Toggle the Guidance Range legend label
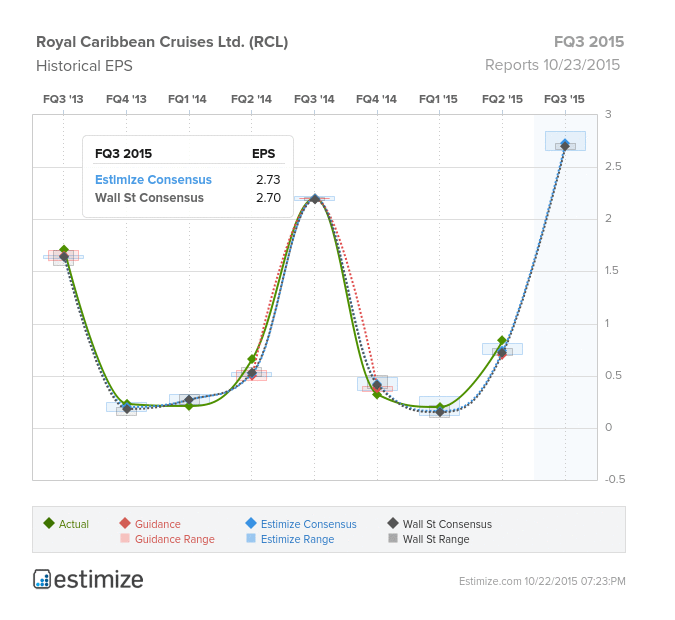This screenshot has width=675, height=620. click(175, 539)
